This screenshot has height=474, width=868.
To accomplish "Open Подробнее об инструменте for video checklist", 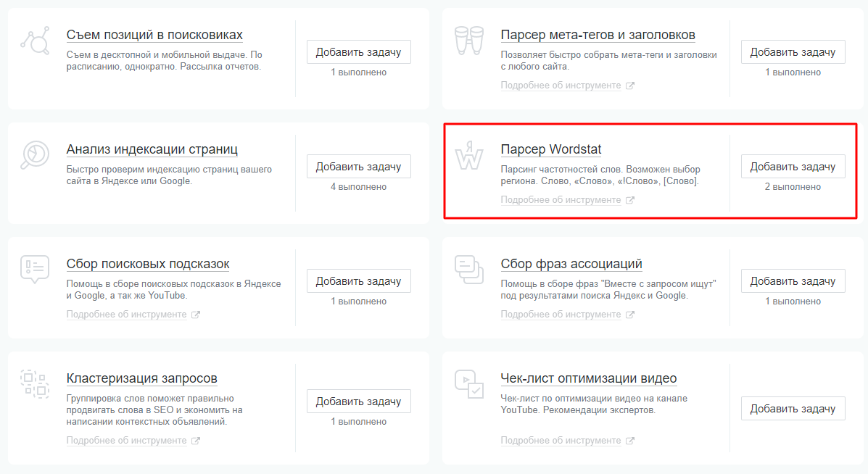I will (561, 440).
